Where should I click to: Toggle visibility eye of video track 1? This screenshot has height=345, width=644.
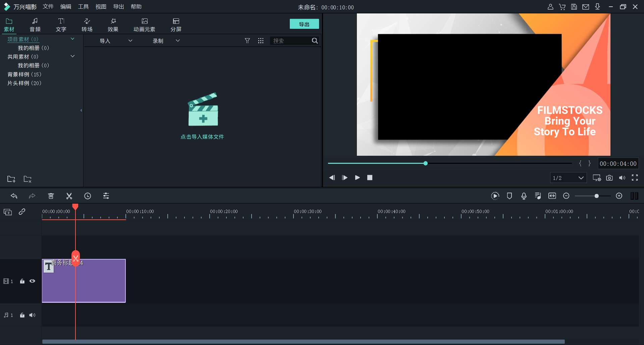point(32,281)
